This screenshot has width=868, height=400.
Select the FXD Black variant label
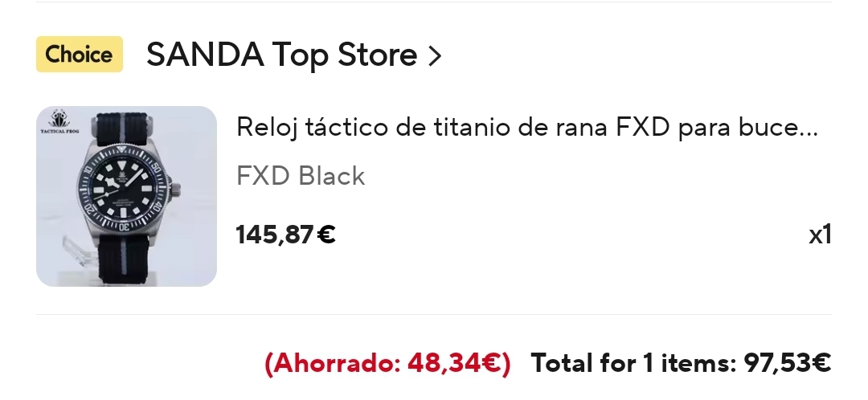click(301, 176)
